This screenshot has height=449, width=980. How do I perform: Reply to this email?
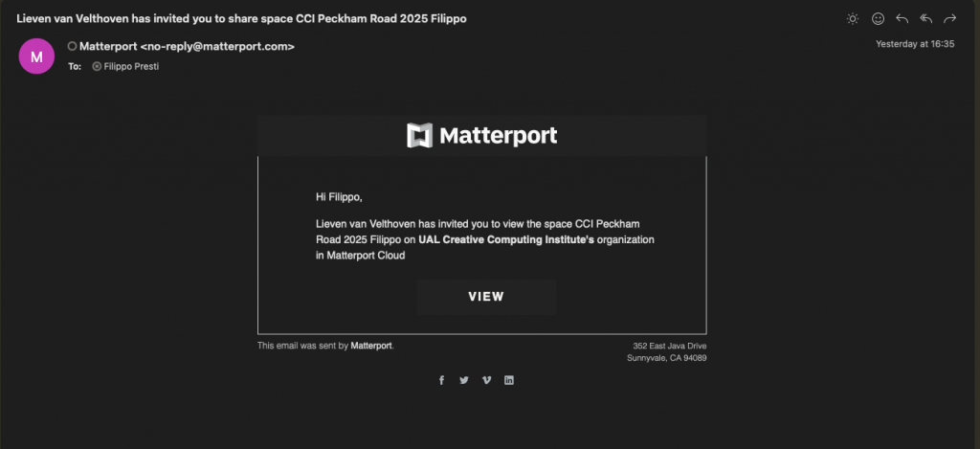click(902, 19)
